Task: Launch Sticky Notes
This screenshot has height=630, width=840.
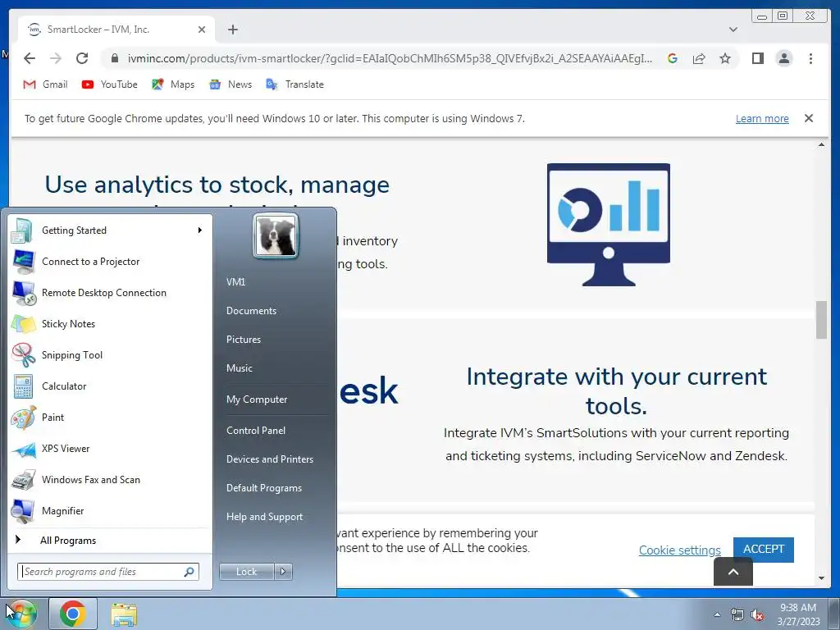Action: (110, 323)
